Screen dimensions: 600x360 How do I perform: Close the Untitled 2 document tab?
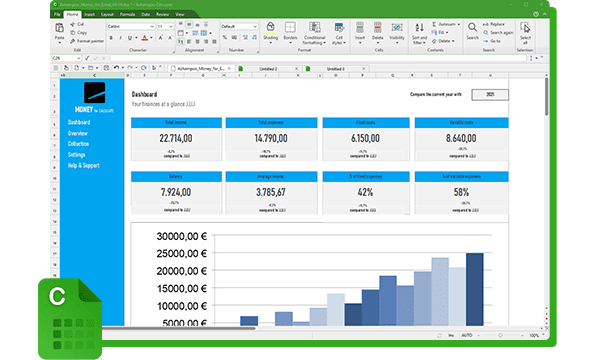(x=296, y=69)
